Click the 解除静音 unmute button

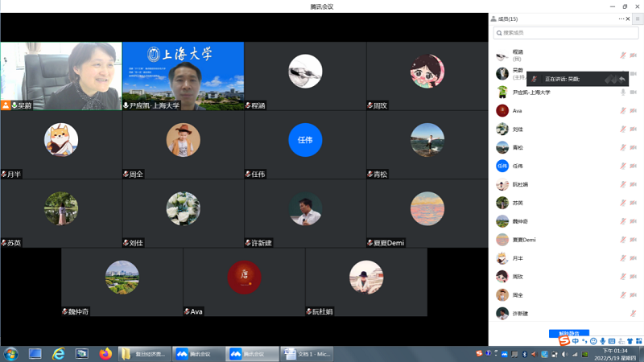(x=568, y=333)
